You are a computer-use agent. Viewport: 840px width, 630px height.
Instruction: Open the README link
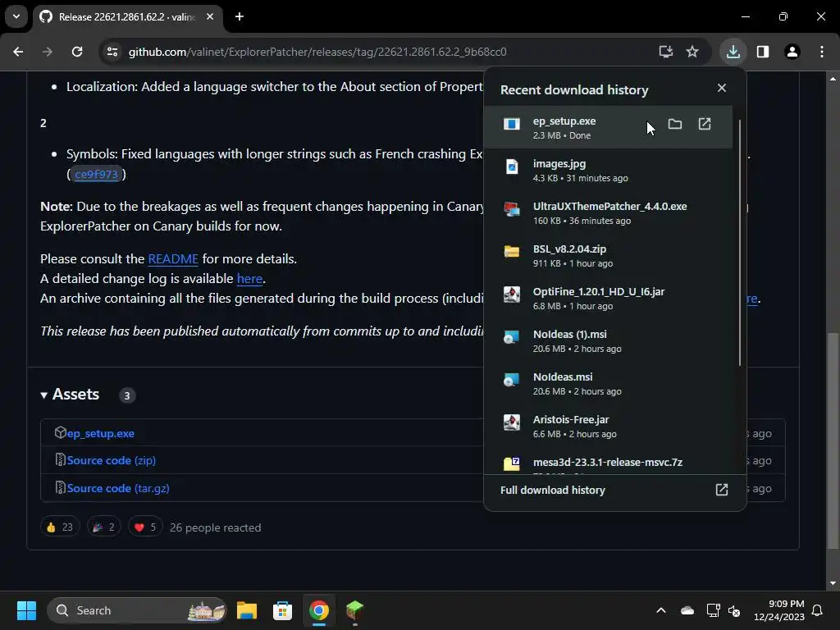(173, 258)
